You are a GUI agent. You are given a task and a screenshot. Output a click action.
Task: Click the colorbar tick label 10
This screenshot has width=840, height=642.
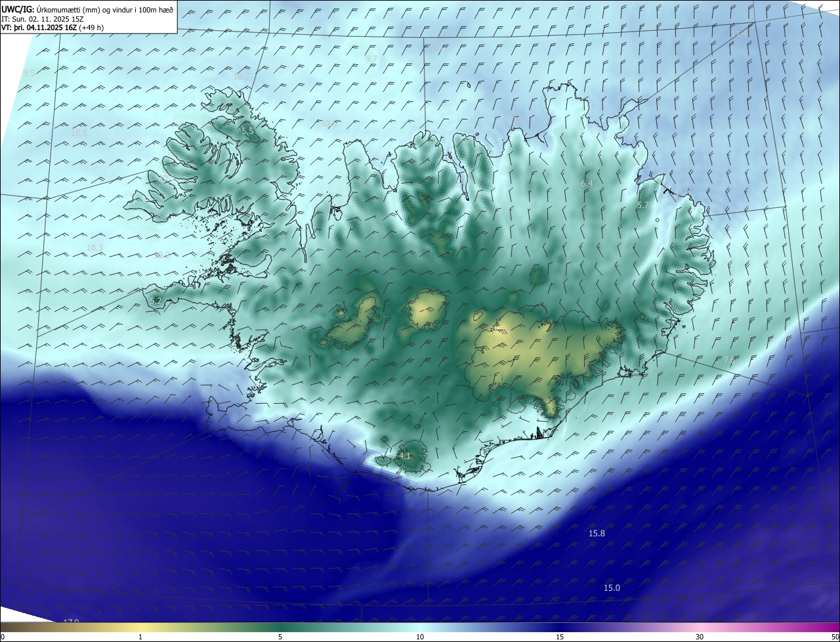click(420, 637)
